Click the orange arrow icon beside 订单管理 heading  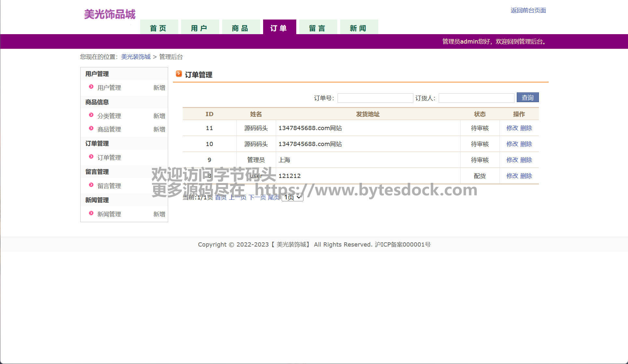179,74
